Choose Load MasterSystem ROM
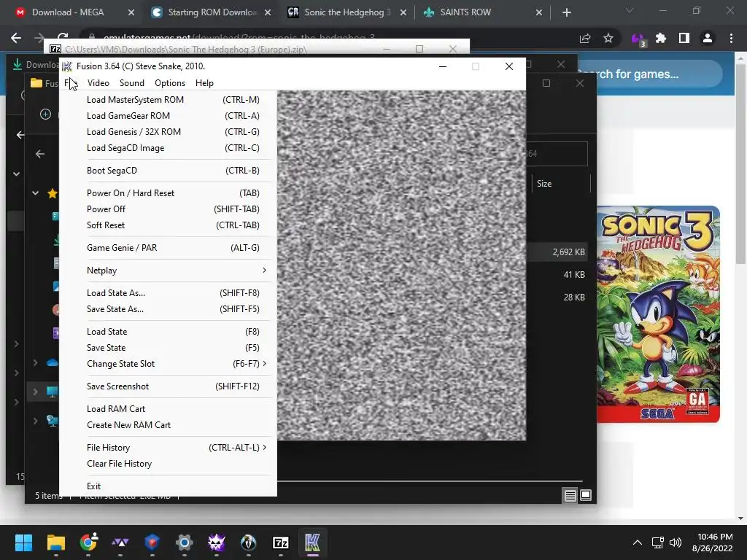 tap(169, 99)
